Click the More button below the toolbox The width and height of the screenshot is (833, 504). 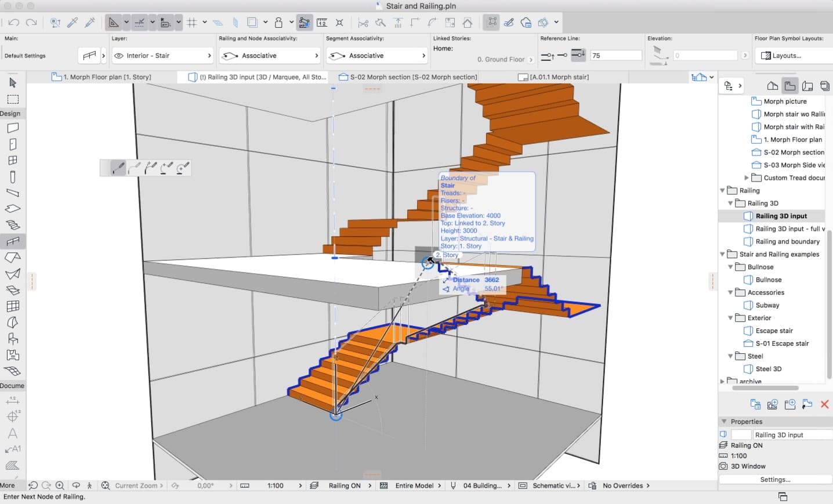[8, 485]
